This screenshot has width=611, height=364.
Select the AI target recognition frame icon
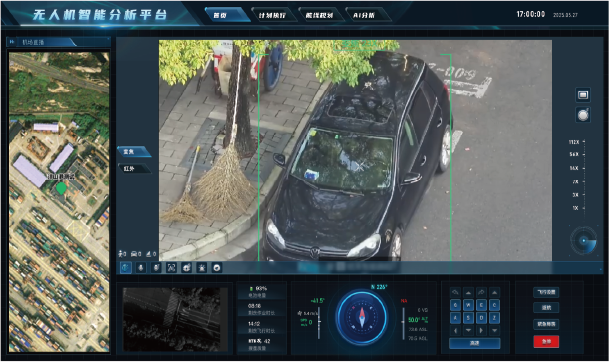(x=171, y=268)
